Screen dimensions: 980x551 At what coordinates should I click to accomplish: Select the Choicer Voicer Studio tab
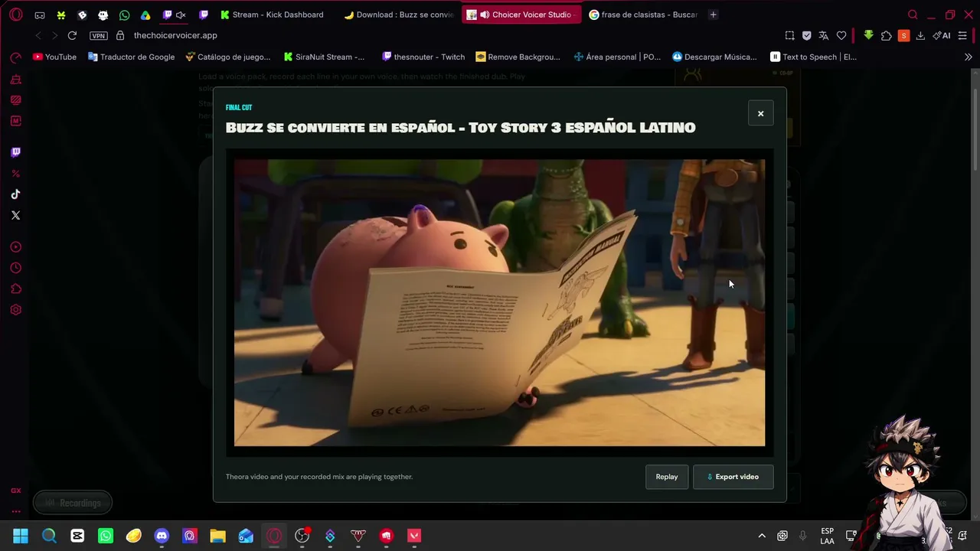(x=521, y=15)
